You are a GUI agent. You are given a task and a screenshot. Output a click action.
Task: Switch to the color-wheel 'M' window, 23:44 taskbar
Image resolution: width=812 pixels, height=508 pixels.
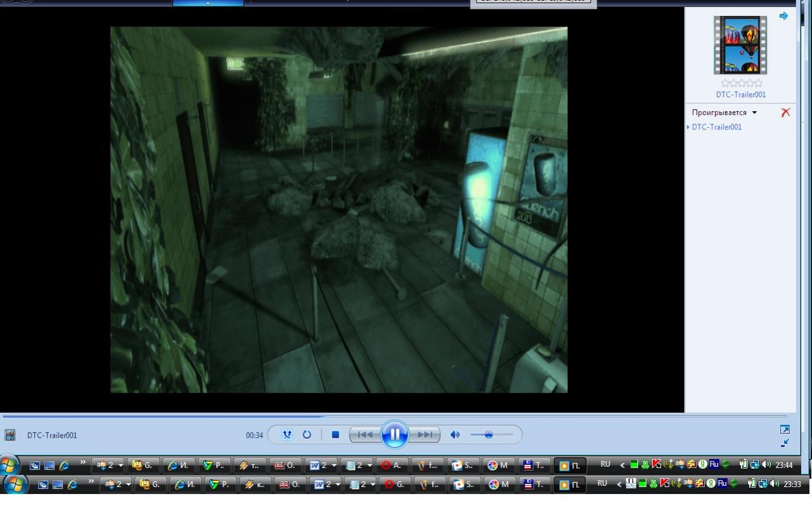coord(499,465)
